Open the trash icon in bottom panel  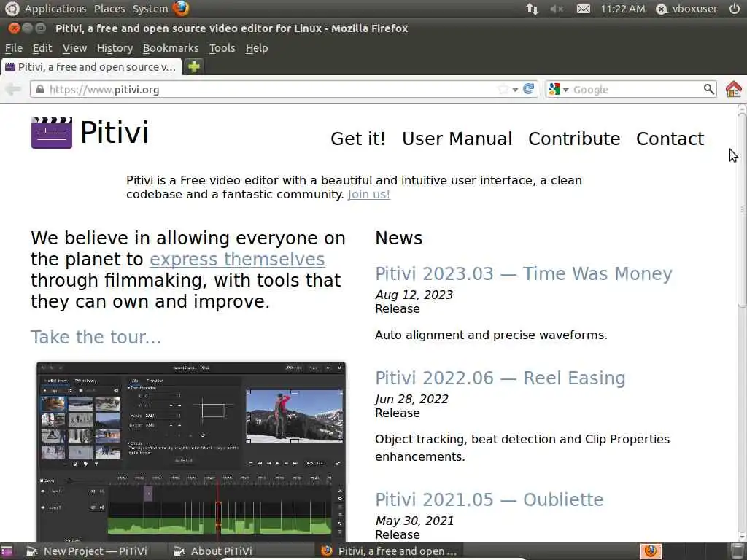pos(738,551)
